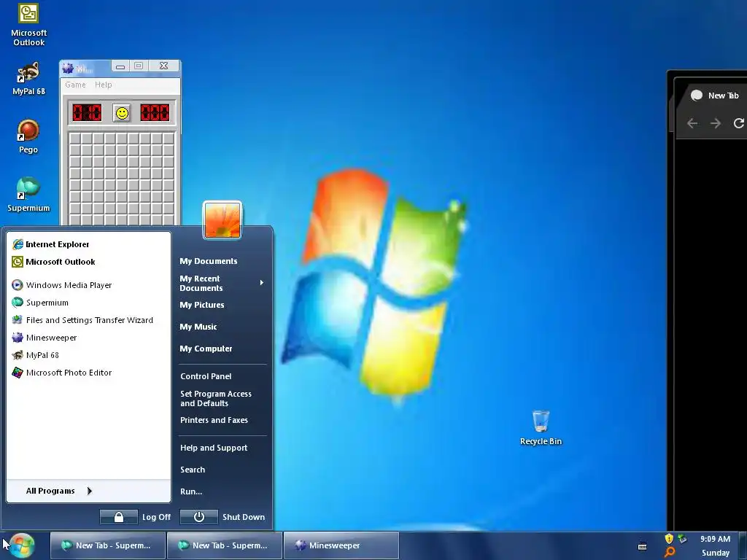This screenshot has width=747, height=560.
Task: Open Supermium from the Start menu list
Action: (88, 303)
